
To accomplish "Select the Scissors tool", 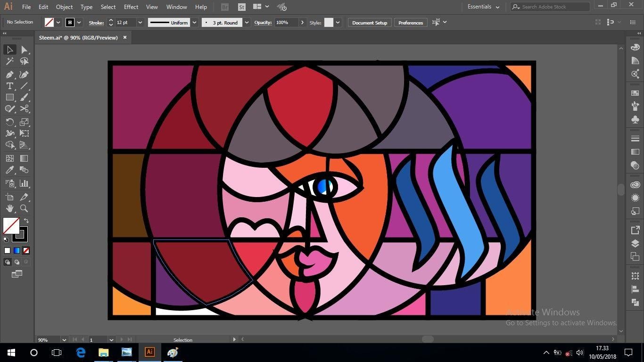I will (24, 108).
